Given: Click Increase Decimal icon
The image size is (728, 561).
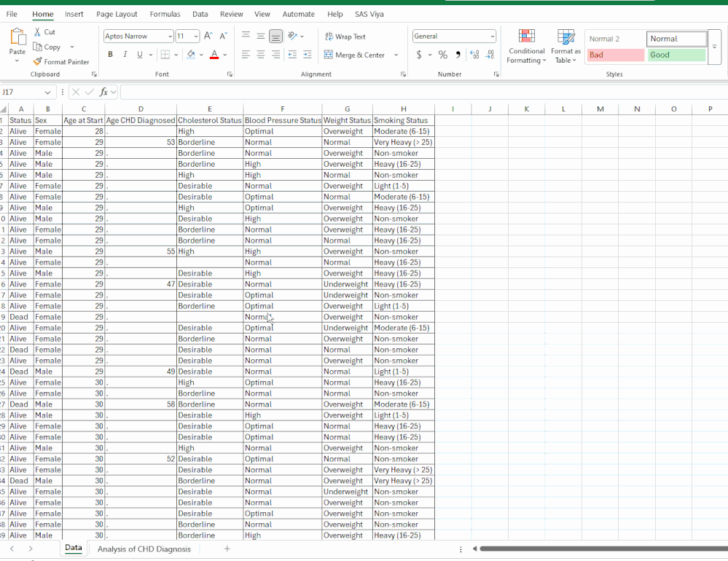Looking at the screenshot, I should pos(474,55).
